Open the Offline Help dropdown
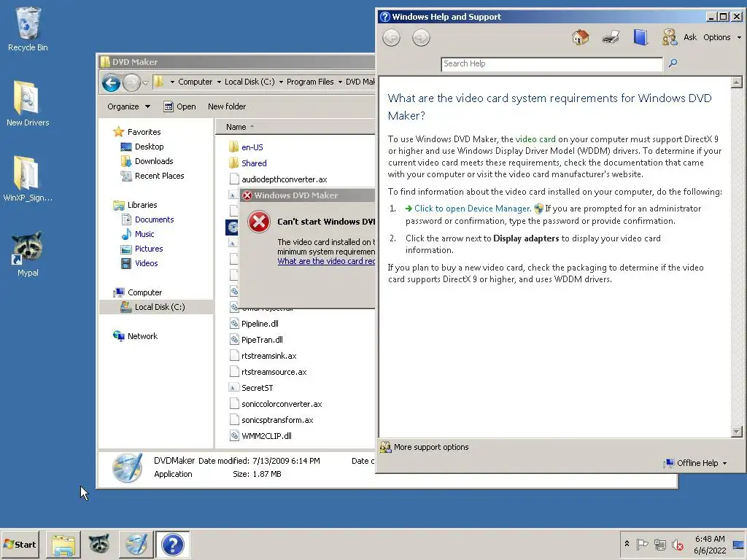This screenshot has width=747, height=560. click(x=696, y=463)
